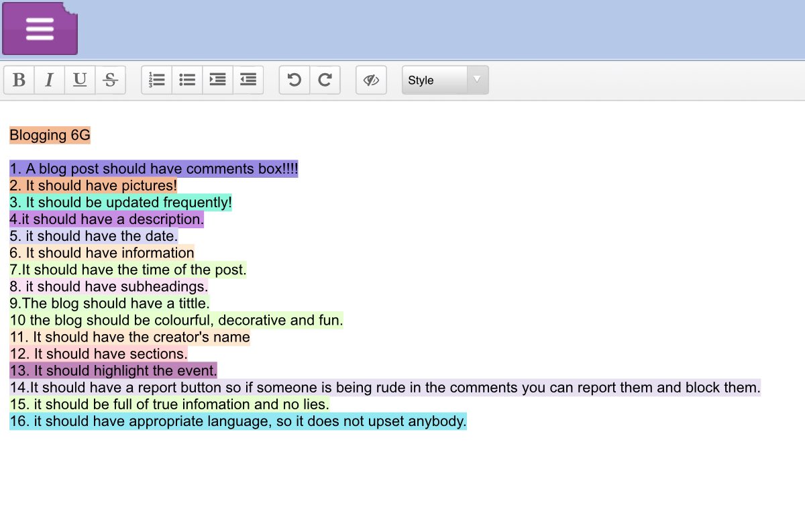Redo the last undone edit
This screenshot has width=805, height=532.
pyautogui.click(x=325, y=80)
